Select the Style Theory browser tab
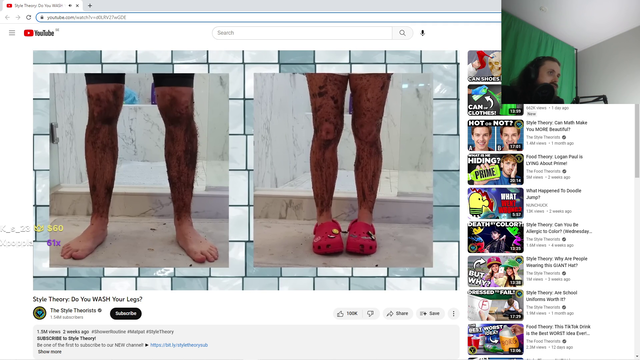The width and height of the screenshot is (640, 360). pos(41,6)
